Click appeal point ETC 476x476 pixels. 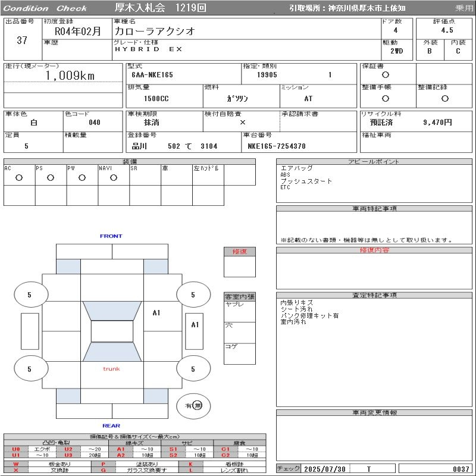pyautogui.click(x=286, y=187)
